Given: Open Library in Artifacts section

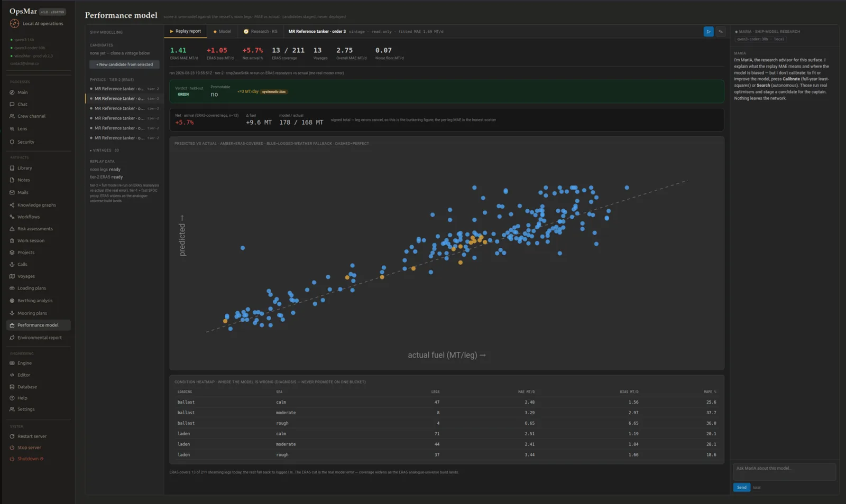Looking at the screenshot, I should [x=24, y=168].
